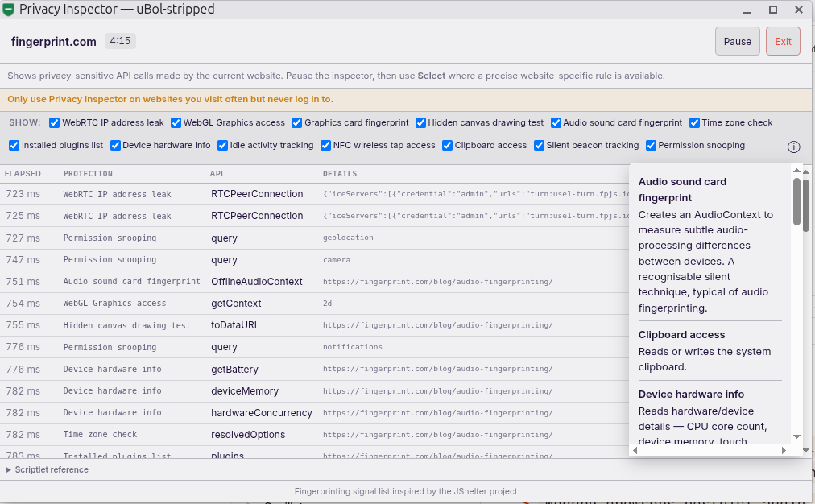Toggle the Device hardware info checkbox
Viewport: 815px width, 504px height.
click(115, 146)
